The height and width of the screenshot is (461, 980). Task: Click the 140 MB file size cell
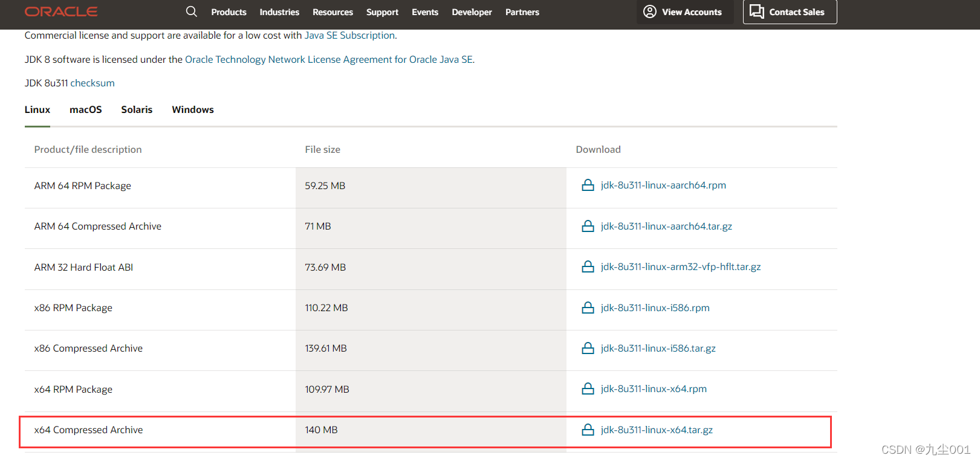[431, 432]
